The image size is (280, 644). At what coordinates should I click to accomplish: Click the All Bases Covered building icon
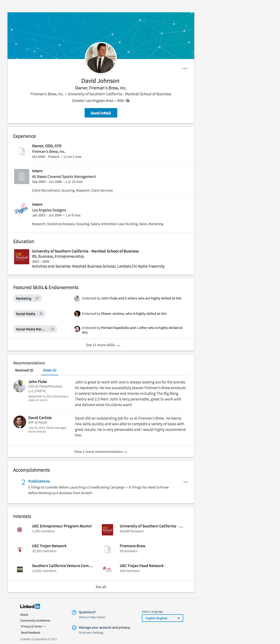(21, 177)
